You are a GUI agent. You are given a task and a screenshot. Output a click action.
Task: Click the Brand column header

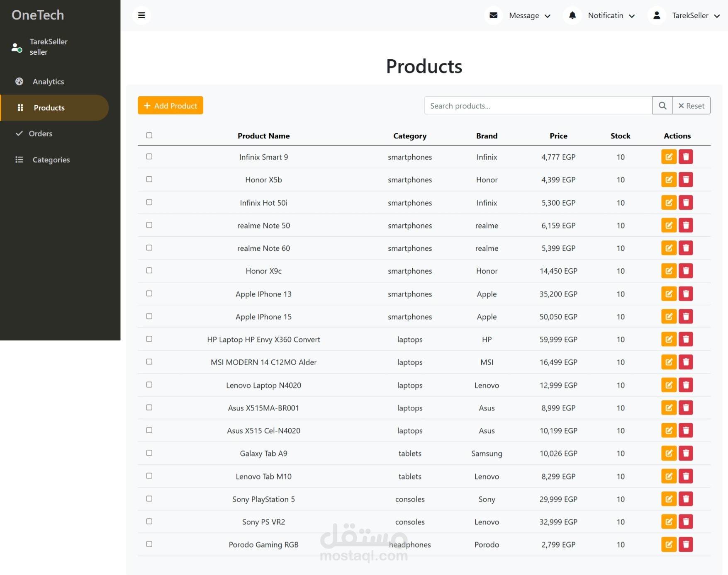click(487, 136)
